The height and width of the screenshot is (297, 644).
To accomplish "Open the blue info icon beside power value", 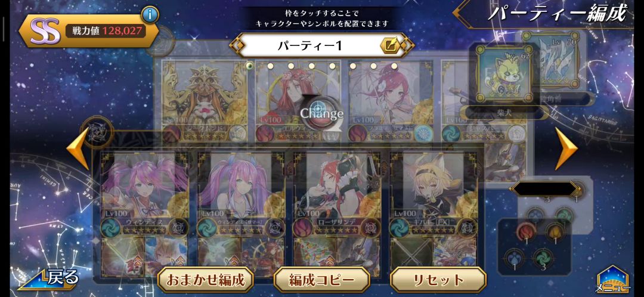I will tap(150, 15).
